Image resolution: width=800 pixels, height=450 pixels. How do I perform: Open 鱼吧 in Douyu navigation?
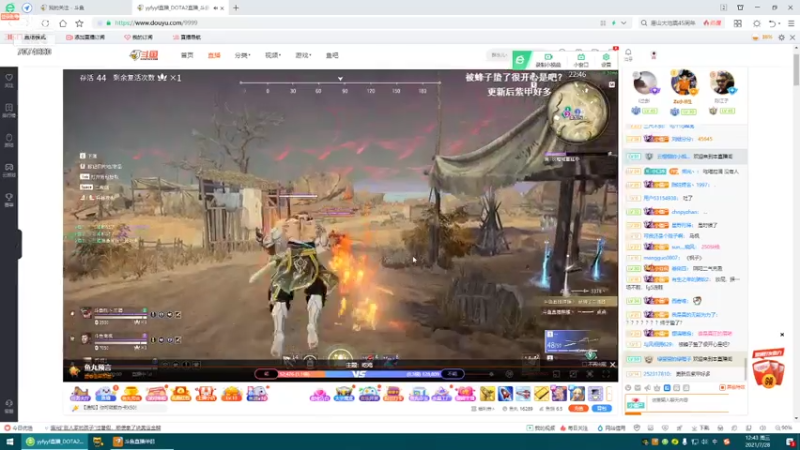332,55
